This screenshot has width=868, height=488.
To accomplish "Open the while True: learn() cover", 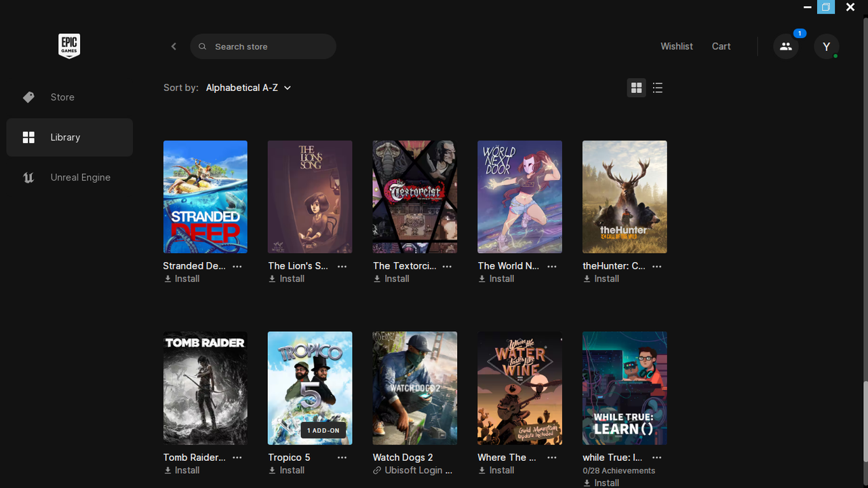I will pos(625,388).
